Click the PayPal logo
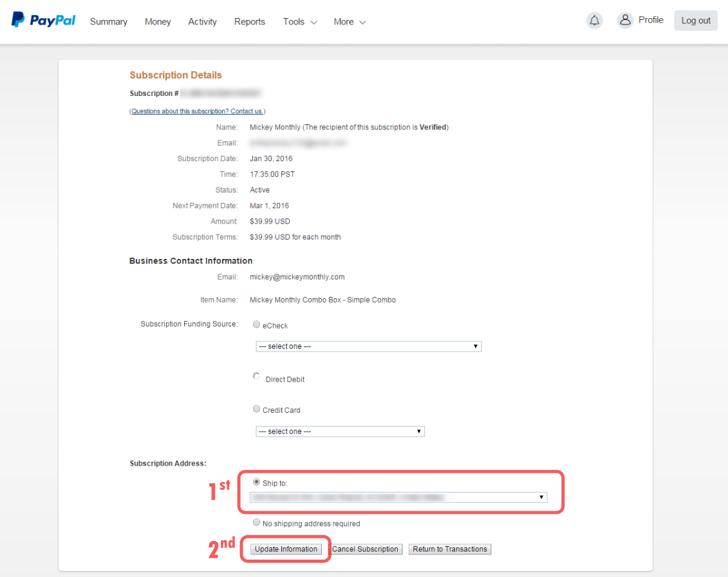This screenshot has width=728, height=577. pyautogui.click(x=43, y=20)
